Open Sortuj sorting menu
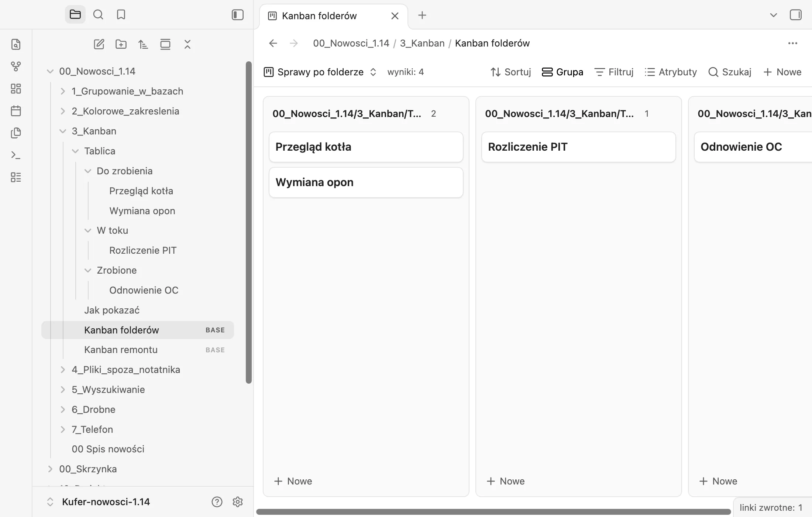The width and height of the screenshot is (812, 517). pyautogui.click(x=511, y=72)
